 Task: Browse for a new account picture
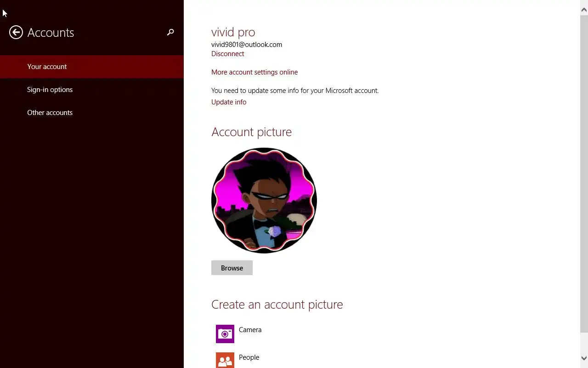[232, 268]
